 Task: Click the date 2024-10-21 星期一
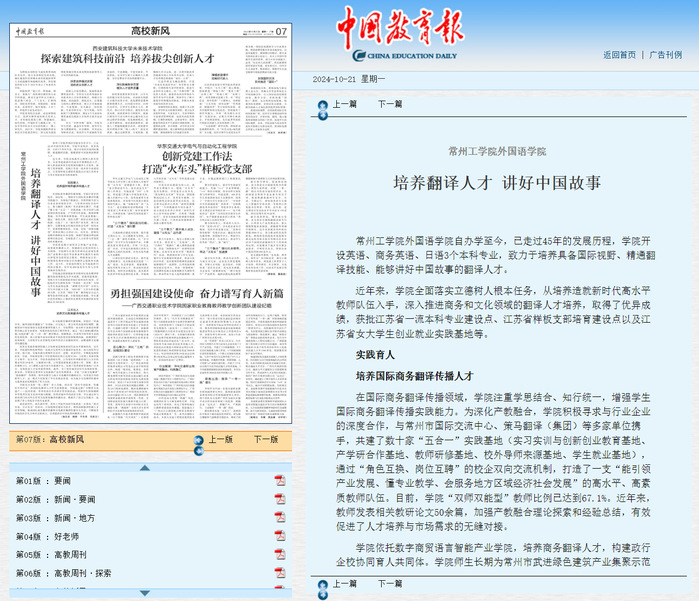(349, 79)
